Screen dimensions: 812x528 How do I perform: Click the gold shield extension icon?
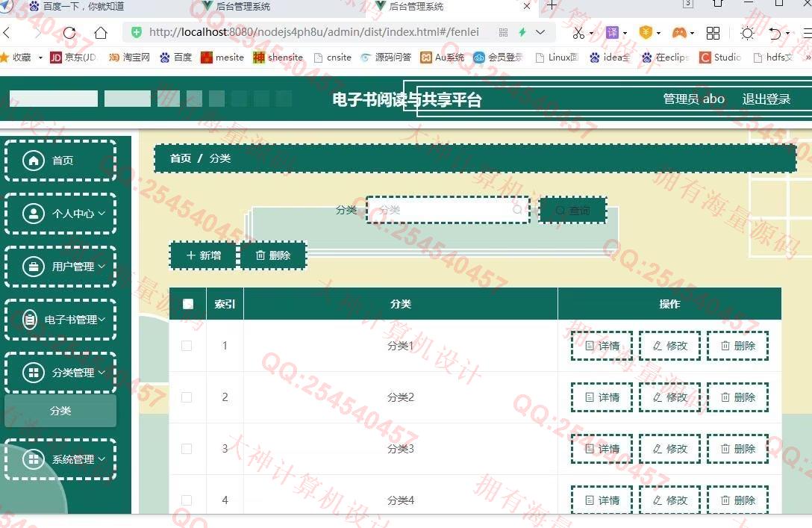[646, 33]
